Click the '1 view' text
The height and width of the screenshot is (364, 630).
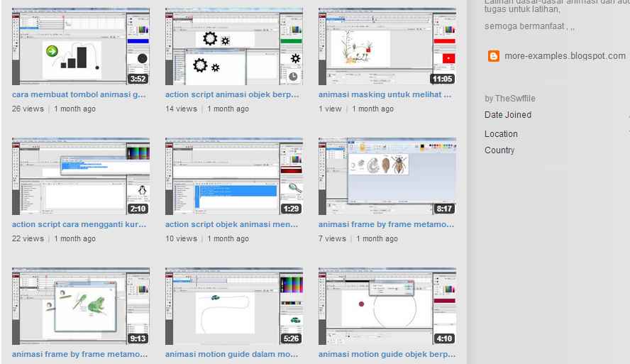click(330, 109)
